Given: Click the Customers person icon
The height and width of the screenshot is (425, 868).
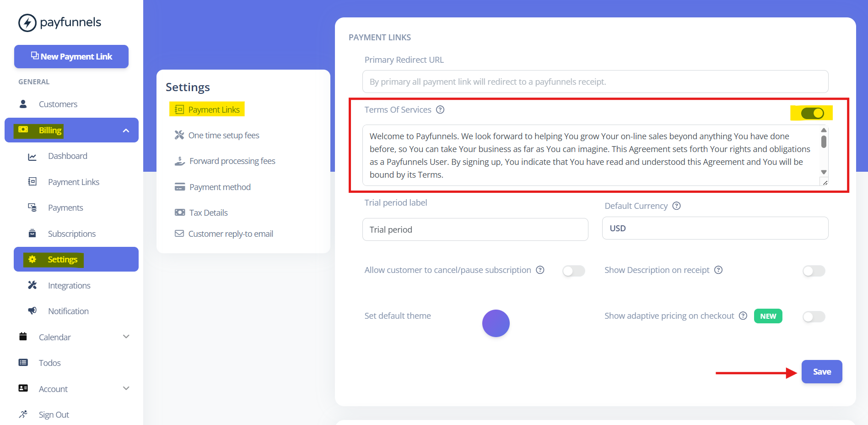Looking at the screenshot, I should point(23,104).
